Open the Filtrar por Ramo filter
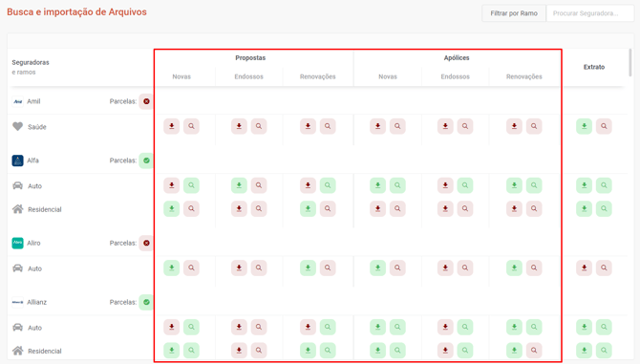 click(514, 13)
